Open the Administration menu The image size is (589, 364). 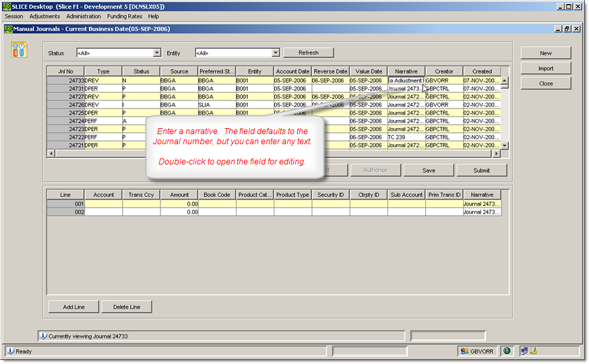pos(84,16)
